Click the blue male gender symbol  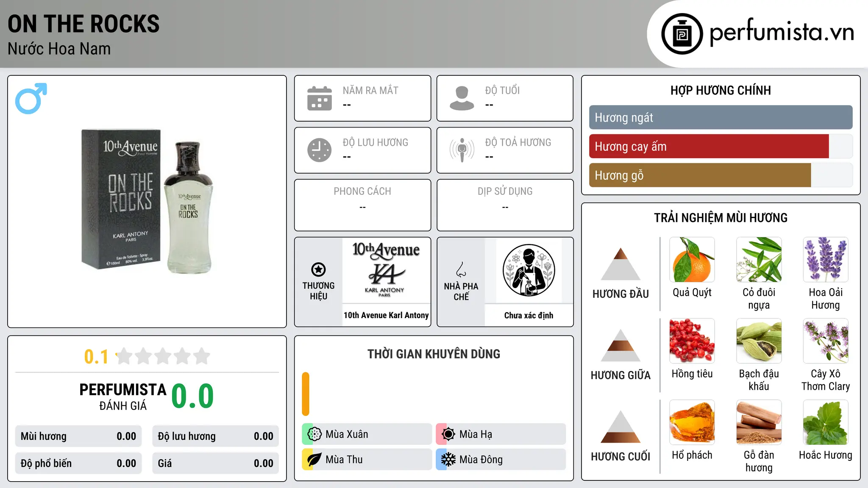(x=31, y=98)
